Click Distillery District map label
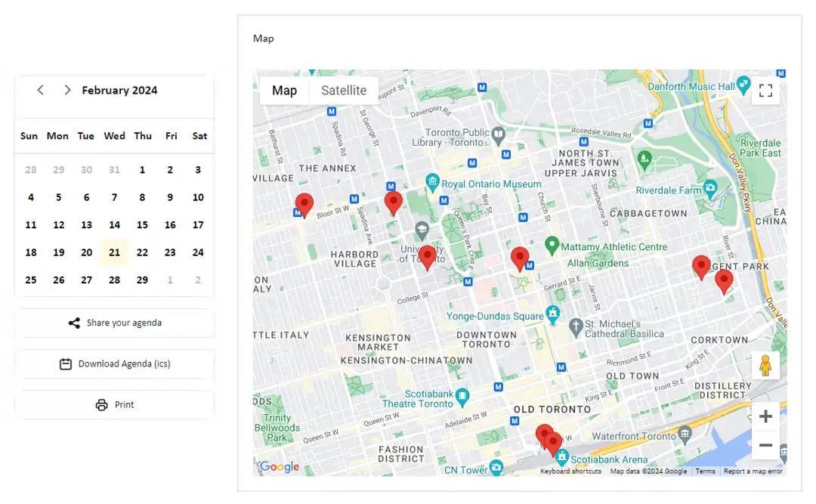The width and height of the screenshot is (816, 504). [x=723, y=391]
